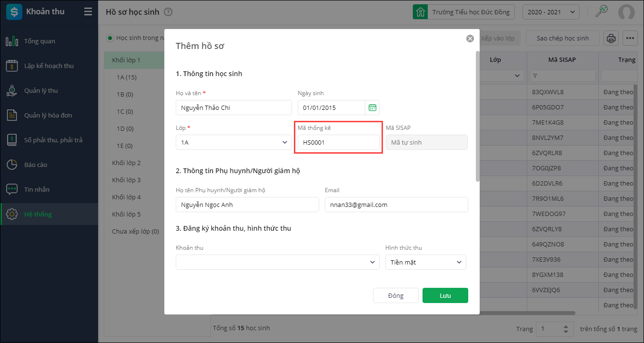Screen dimensions: 644x343
Task: Click the school building icon
Action: [x=420, y=12]
